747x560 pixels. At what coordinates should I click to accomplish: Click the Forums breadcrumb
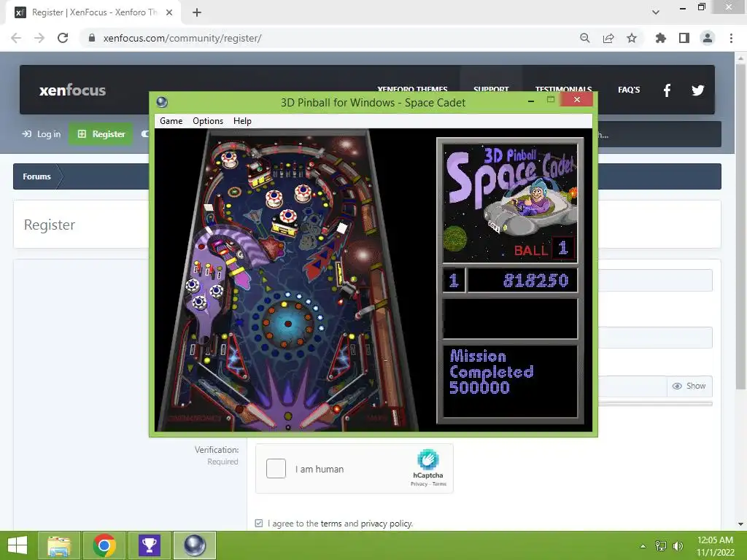point(36,176)
